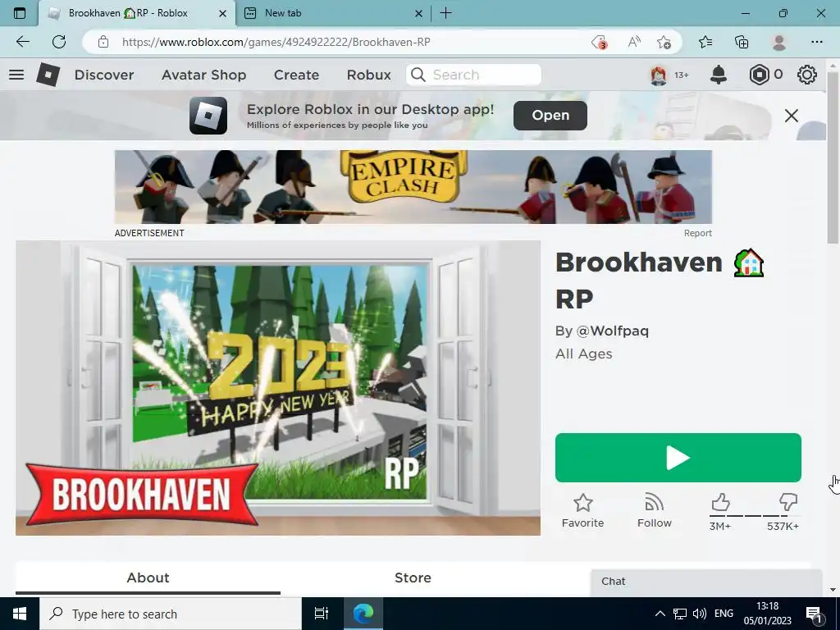
Task: Open the Edge Favorites list
Action: [705, 42]
